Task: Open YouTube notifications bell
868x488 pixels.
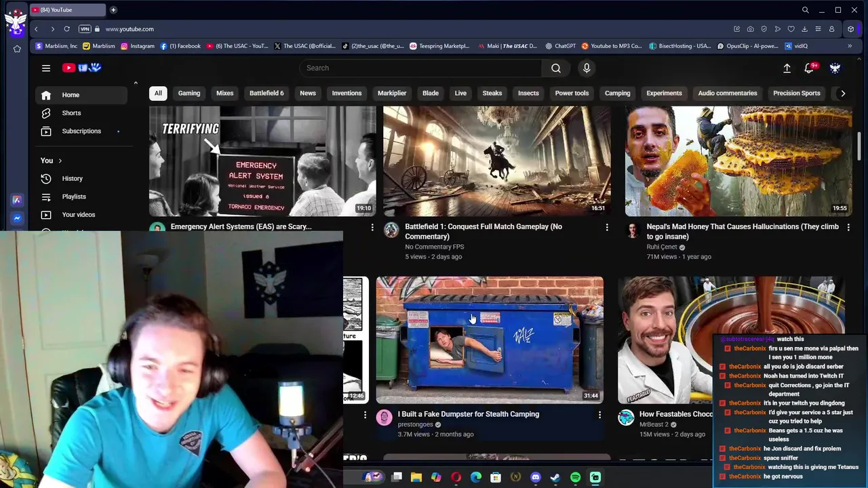Action: click(x=809, y=68)
